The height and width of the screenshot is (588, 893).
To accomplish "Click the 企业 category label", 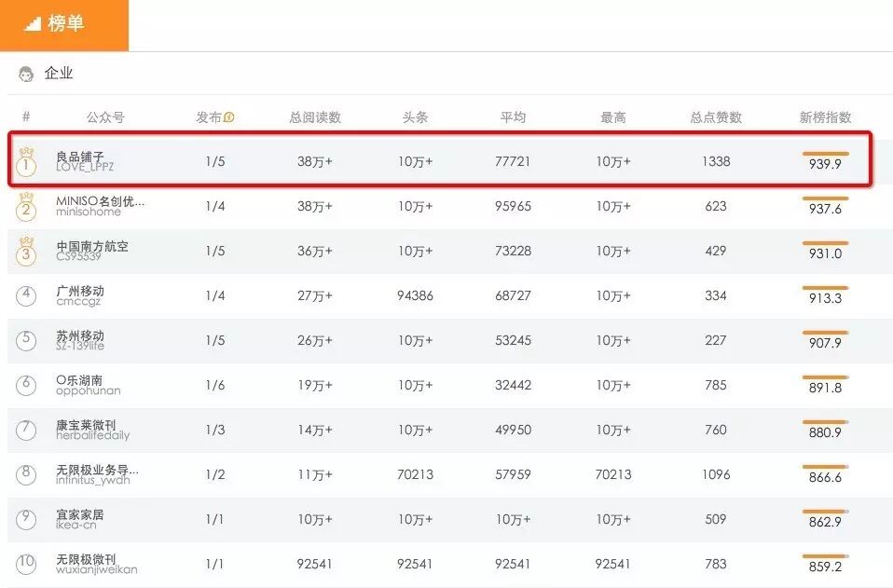I will (59, 74).
